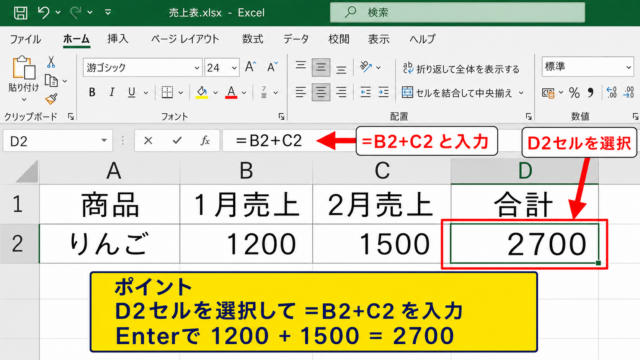Image resolution: width=640 pixels, height=360 pixels.
Task: Apply yellow fill color bucket
Action: pyautogui.click(x=202, y=93)
